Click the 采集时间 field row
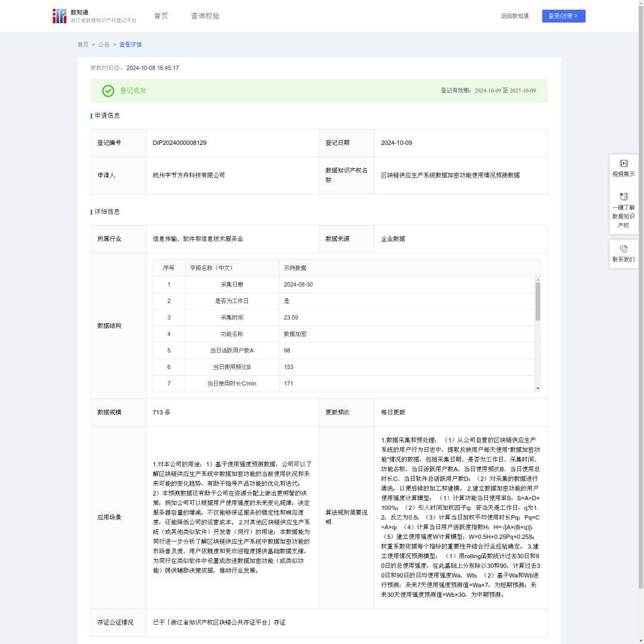 click(344, 317)
